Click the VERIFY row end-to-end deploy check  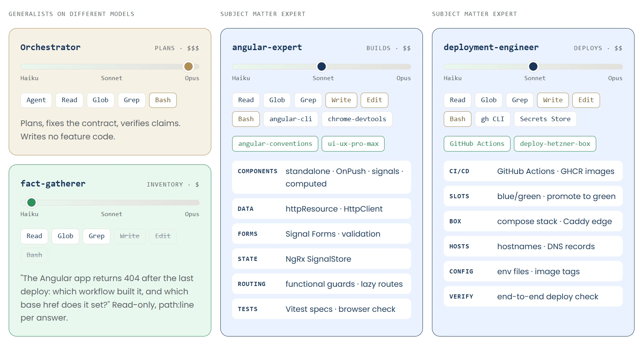tap(533, 297)
